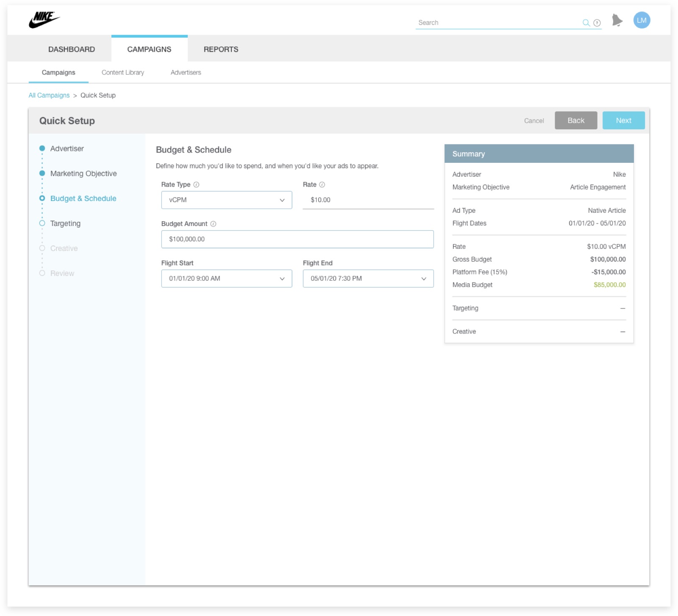Click the Cancel link
Viewport: 678px width, 616px height.
pyautogui.click(x=534, y=121)
